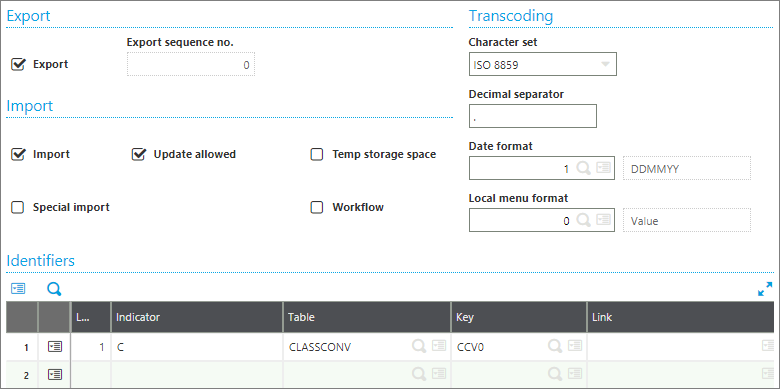Image resolution: width=780 pixels, height=389 pixels.
Task: Enable the Special import checkbox
Action: click(x=17, y=207)
